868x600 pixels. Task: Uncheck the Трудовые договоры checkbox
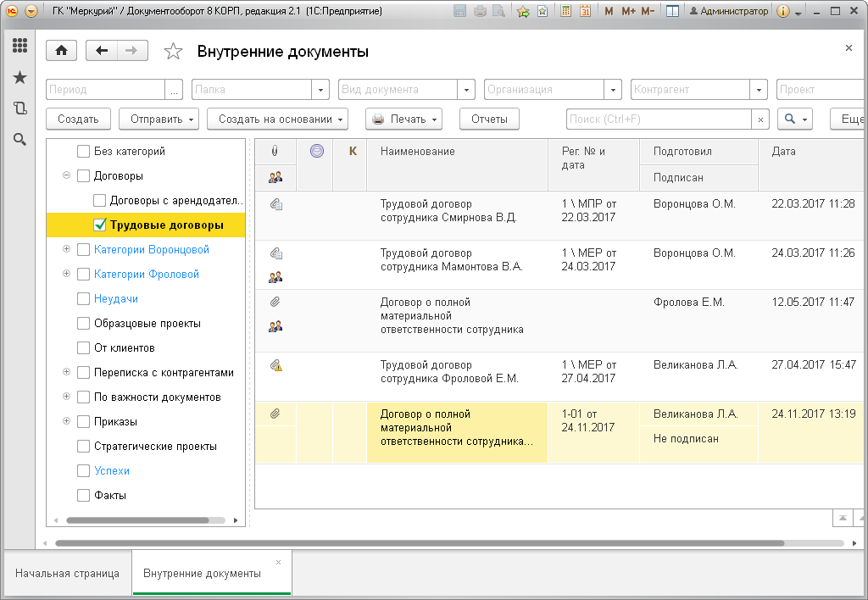(100, 225)
